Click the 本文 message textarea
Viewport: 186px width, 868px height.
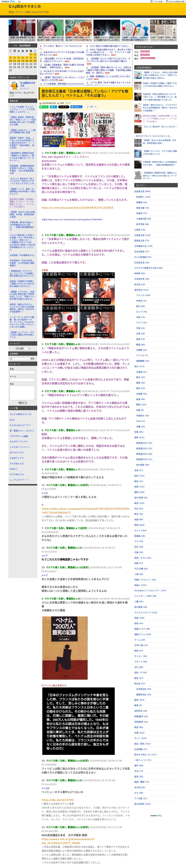(22, 393)
